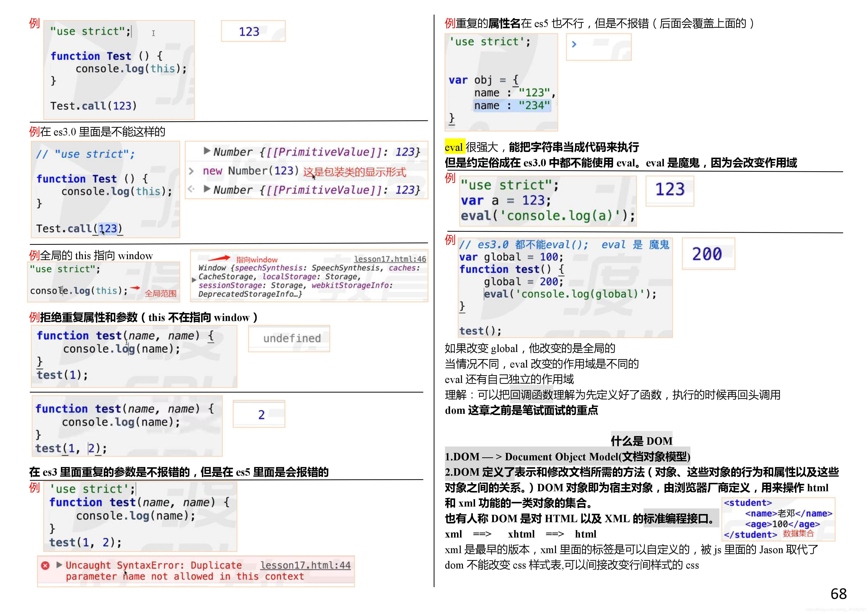868x614 pixels.
Task: Click the comment "// es3.0 都不能eval();"
Action: click(x=524, y=245)
